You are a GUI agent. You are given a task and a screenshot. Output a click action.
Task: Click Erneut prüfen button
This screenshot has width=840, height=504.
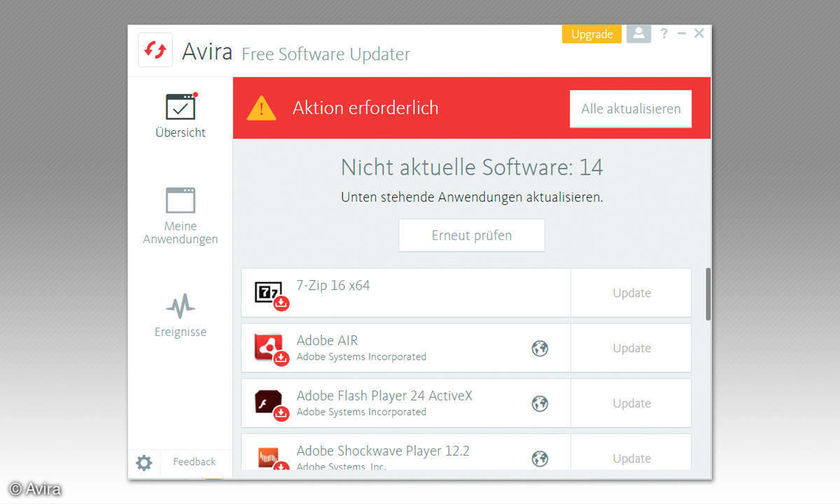pos(472,235)
